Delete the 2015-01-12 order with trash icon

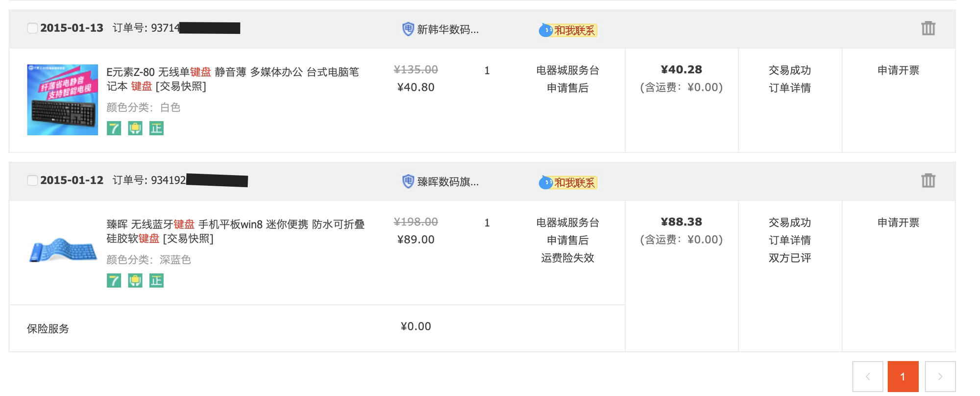coord(928,181)
